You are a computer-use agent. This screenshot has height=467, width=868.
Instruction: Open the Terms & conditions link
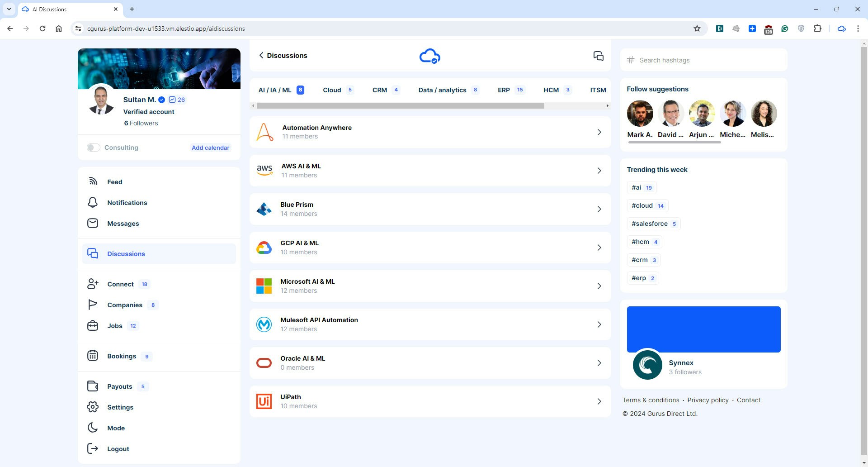point(651,400)
